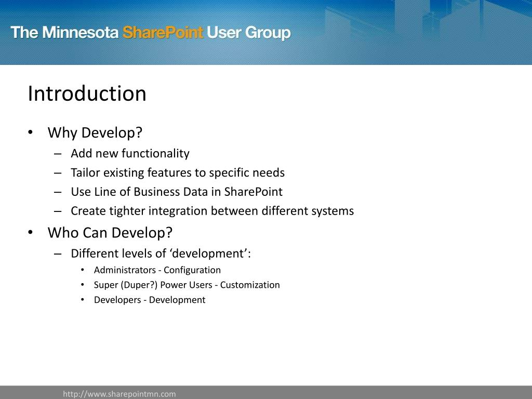Click the sharepointmn.com URL in the footer
The image size is (532, 399).
pyautogui.click(x=119, y=394)
